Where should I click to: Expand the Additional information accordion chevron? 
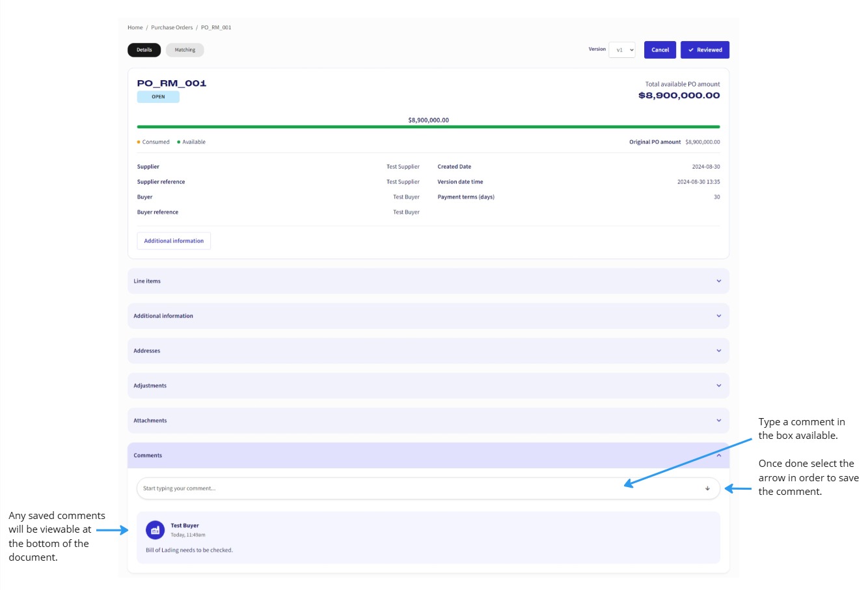[x=718, y=316]
